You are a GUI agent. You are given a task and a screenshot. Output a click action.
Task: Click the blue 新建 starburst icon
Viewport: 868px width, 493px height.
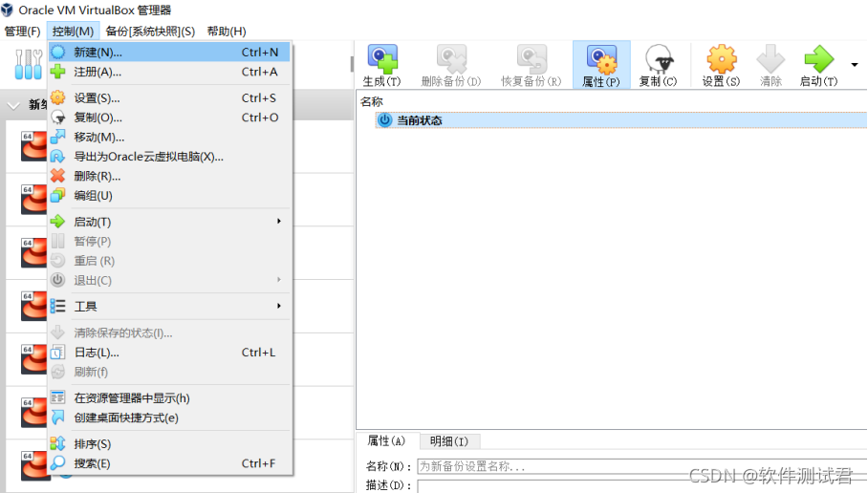tap(58, 52)
